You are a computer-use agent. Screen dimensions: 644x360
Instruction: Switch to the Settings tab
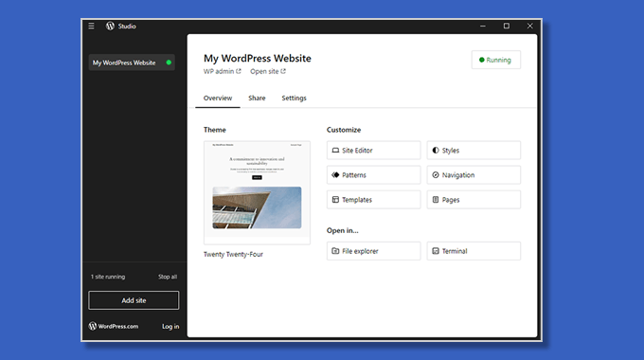294,99
